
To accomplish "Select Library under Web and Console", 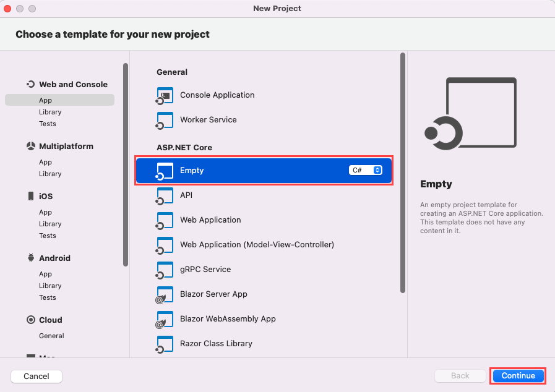I will coord(50,112).
